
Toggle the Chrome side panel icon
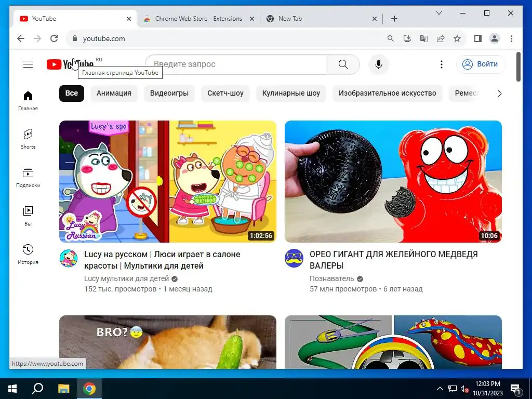(x=478, y=38)
